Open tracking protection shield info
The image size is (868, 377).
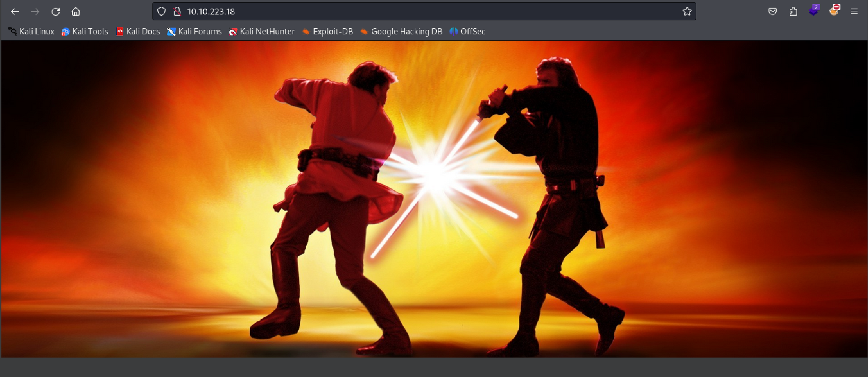(x=161, y=12)
